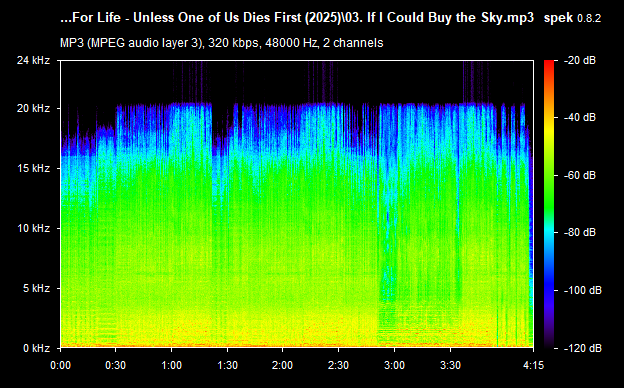This screenshot has height=388, width=624.
Task: Click the -40 dB scale label
Action: click(x=580, y=117)
